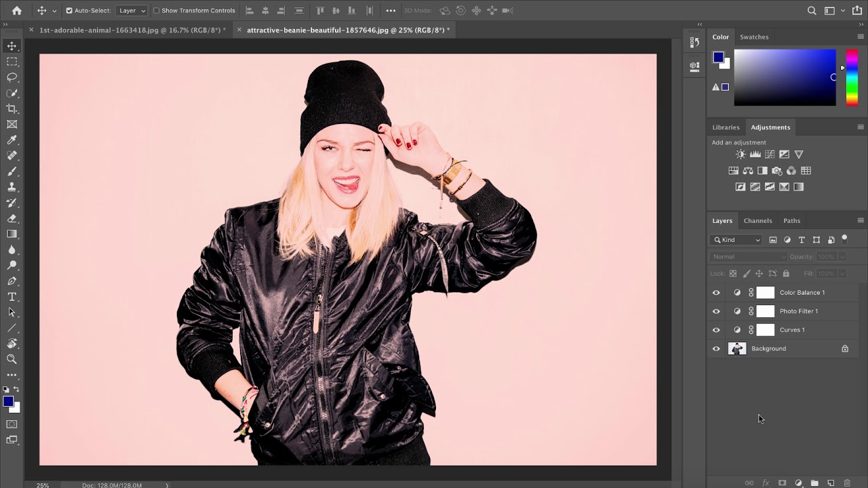Hide the Background layer
Image resolution: width=868 pixels, height=488 pixels.
[716, 349]
